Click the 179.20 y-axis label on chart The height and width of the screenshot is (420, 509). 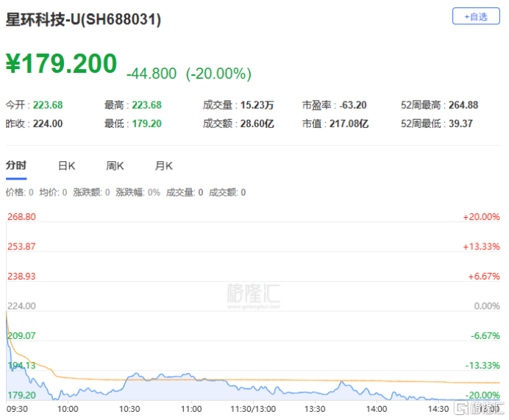[21, 395]
